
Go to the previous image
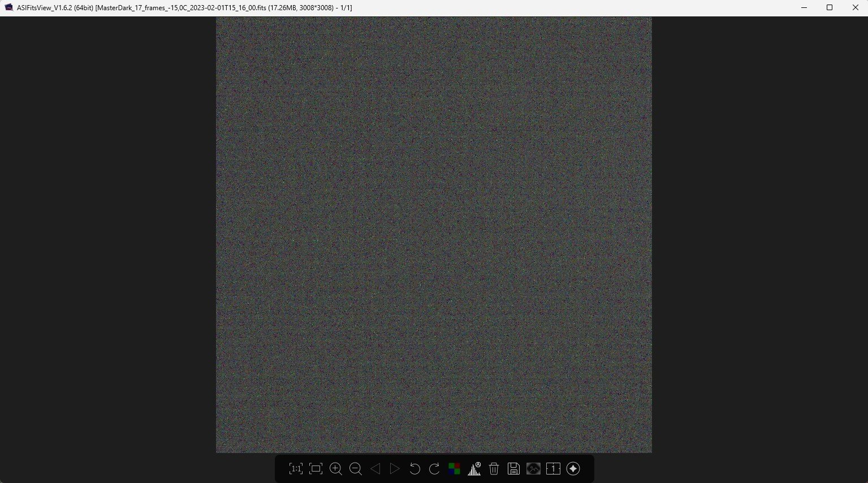[375, 469]
